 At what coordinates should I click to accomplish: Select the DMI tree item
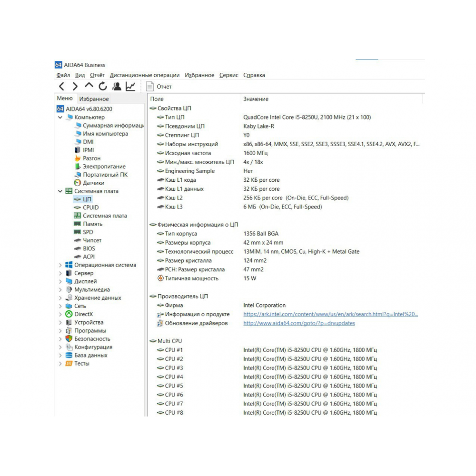coord(89,142)
